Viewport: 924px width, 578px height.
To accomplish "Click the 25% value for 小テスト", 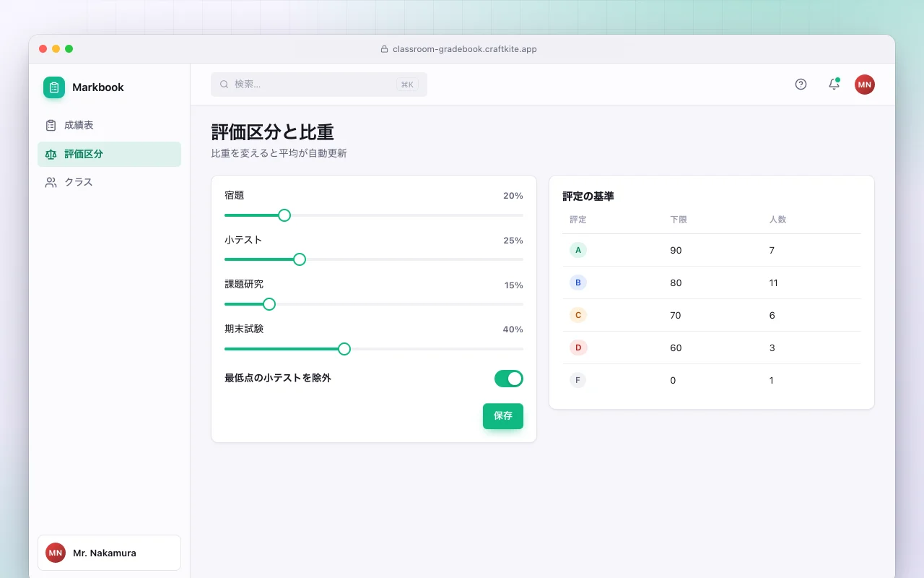I will tap(513, 241).
